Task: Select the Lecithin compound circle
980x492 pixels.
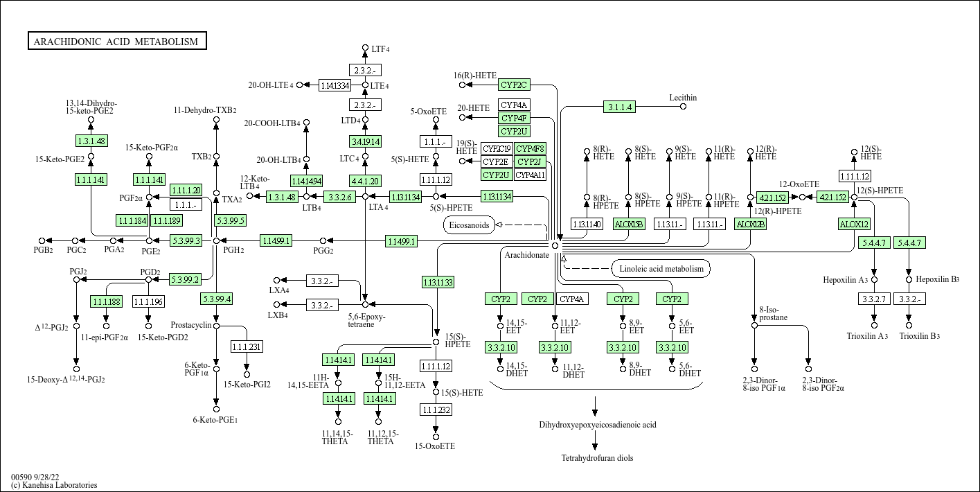Action: coord(683,106)
